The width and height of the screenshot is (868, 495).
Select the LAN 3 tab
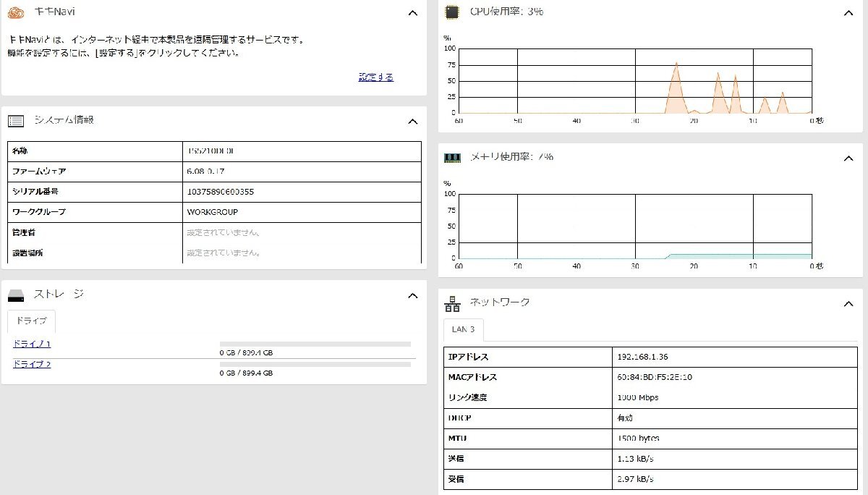click(463, 329)
